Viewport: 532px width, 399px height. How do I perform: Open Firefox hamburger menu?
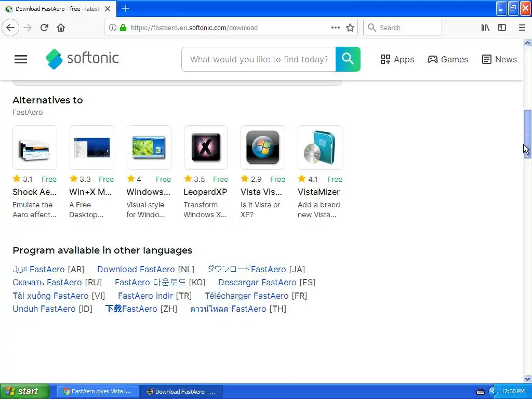(522, 28)
